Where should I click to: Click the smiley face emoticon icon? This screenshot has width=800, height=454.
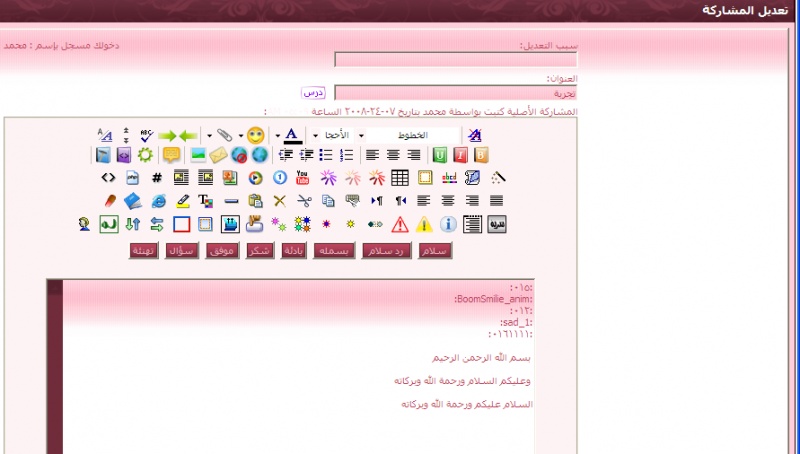(x=256, y=135)
